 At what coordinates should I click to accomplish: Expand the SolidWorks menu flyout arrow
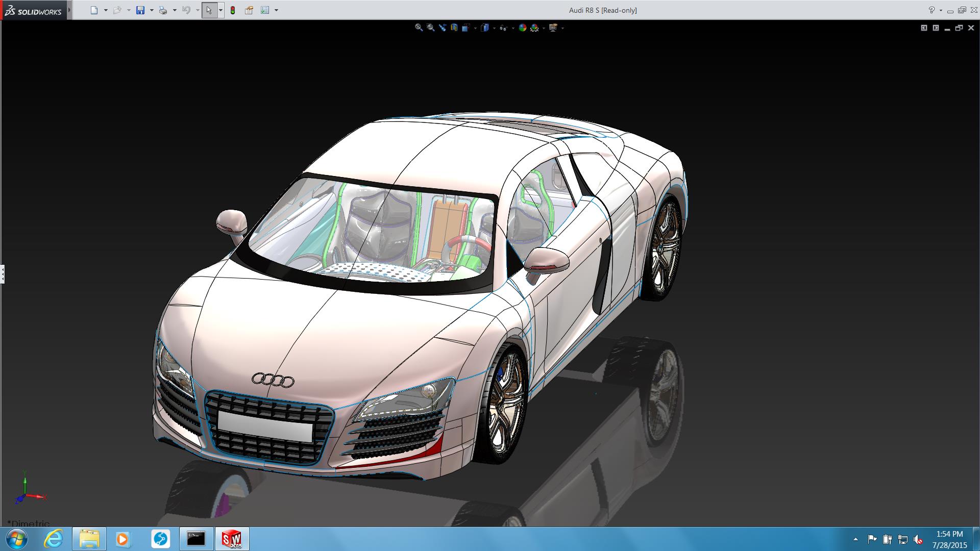click(69, 10)
